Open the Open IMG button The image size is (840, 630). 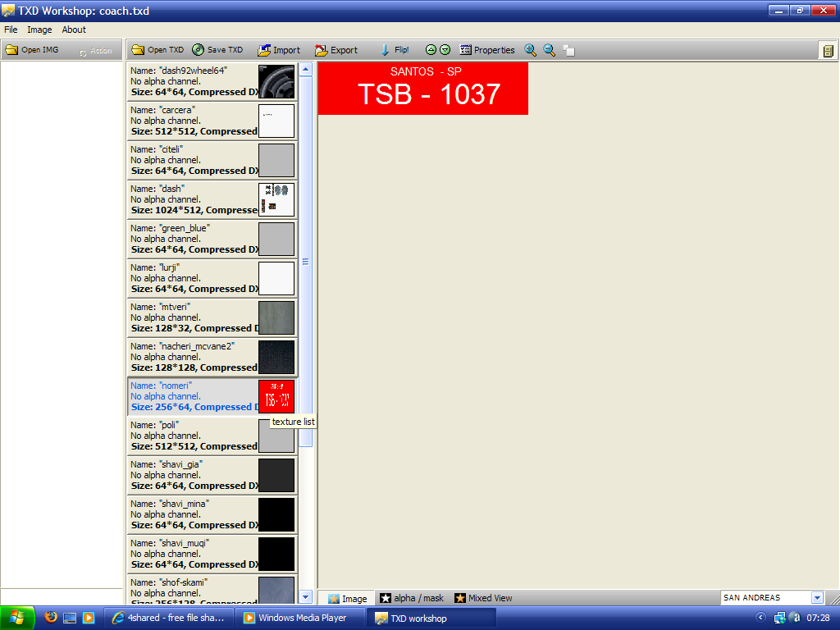pyautogui.click(x=32, y=50)
